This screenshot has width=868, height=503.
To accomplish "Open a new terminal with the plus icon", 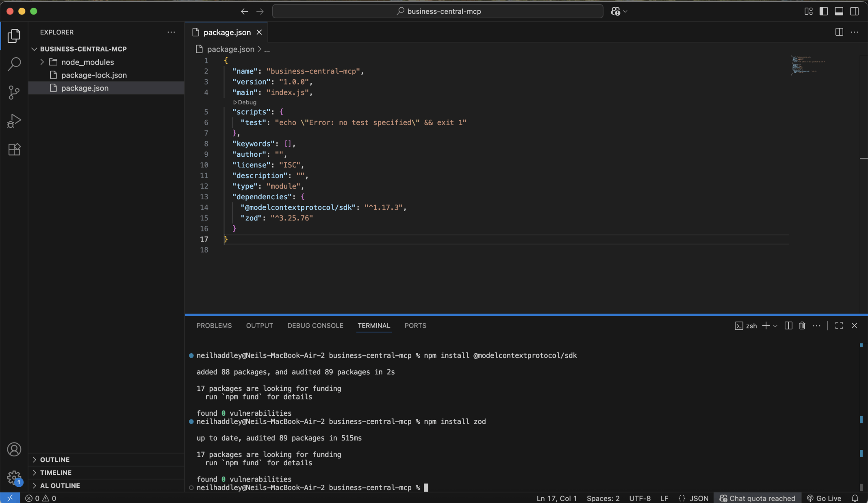I will (x=766, y=326).
